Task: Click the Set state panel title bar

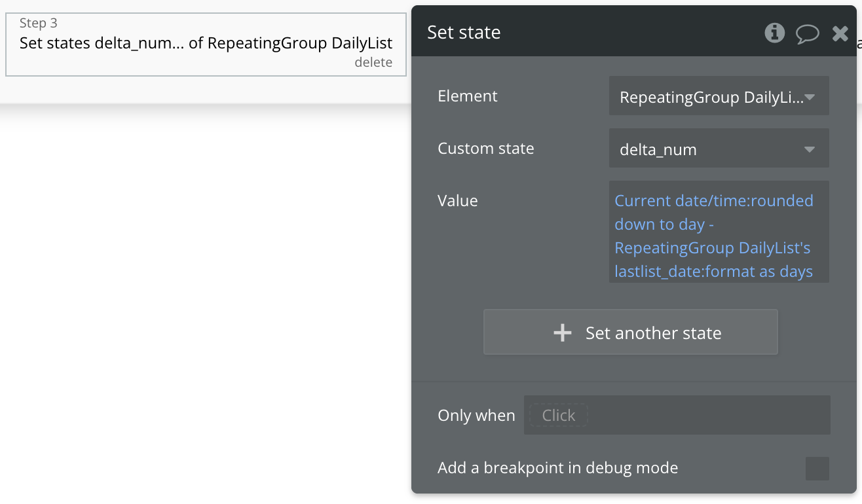Action: (590, 33)
